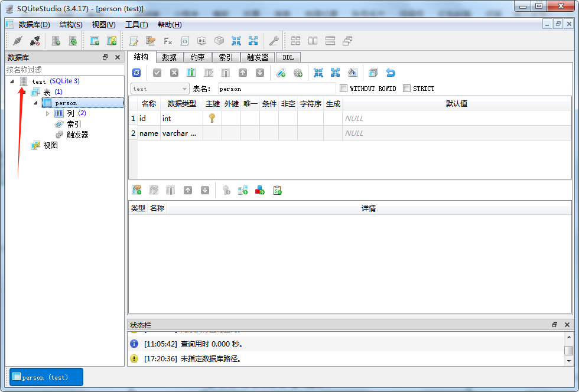Open the configuration wrench icon
Image resolution: width=579 pixels, height=392 pixels.
274,41
